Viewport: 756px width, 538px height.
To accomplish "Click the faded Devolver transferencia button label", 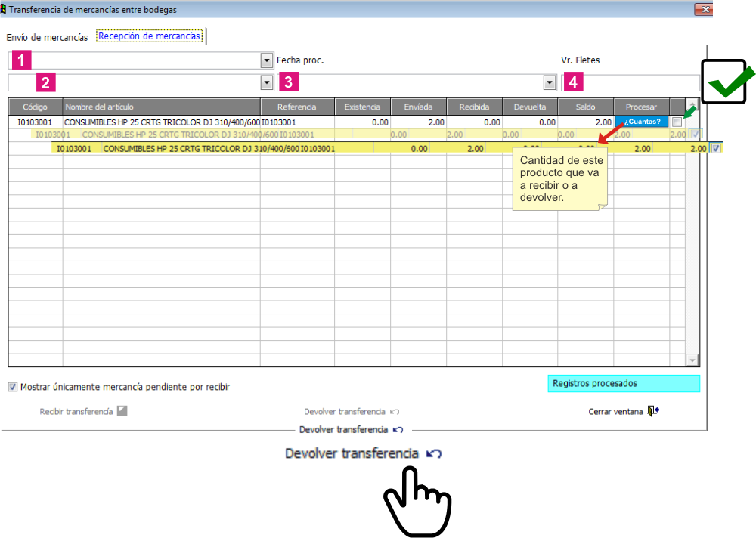I will tap(344, 412).
